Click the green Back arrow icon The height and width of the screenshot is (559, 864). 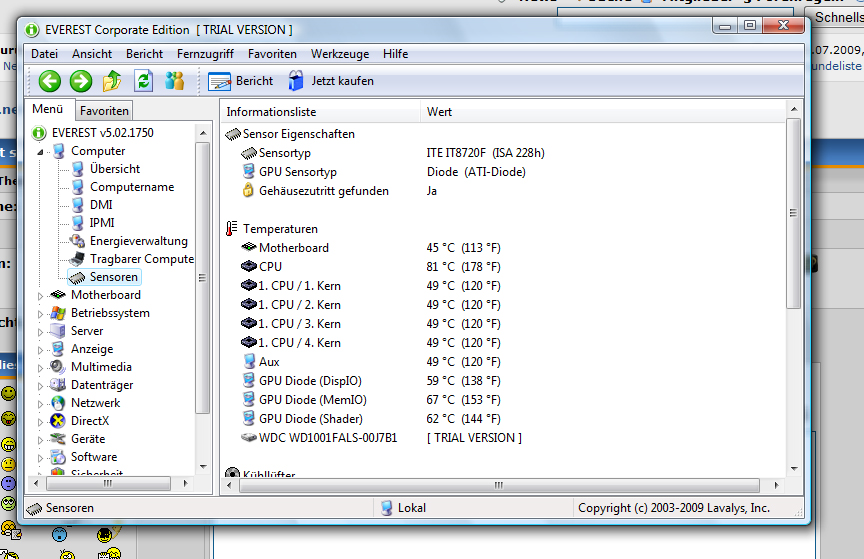(x=50, y=81)
